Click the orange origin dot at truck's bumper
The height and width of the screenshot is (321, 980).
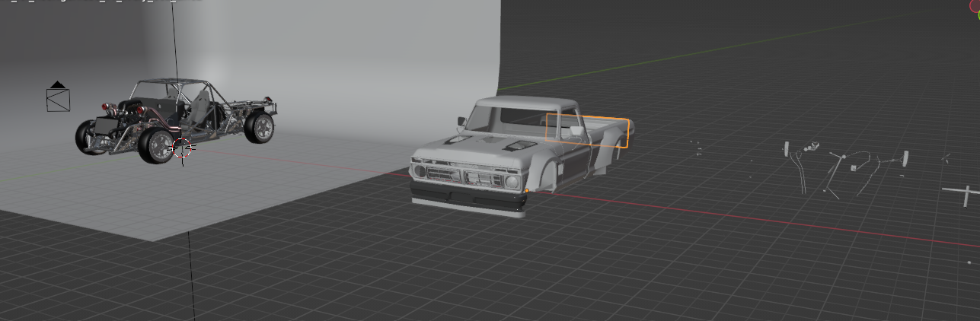(527, 191)
